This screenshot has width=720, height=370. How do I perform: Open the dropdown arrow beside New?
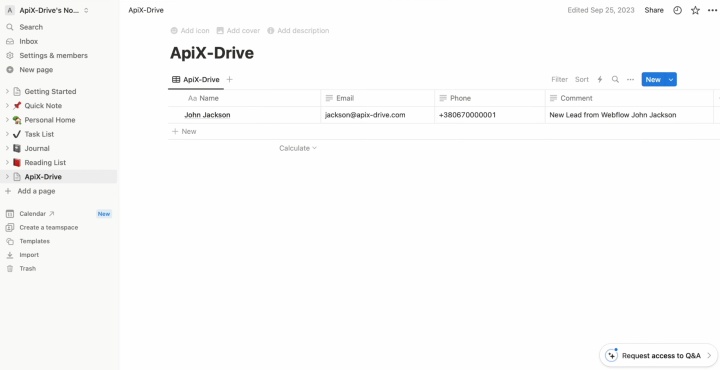click(x=671, y=79)
